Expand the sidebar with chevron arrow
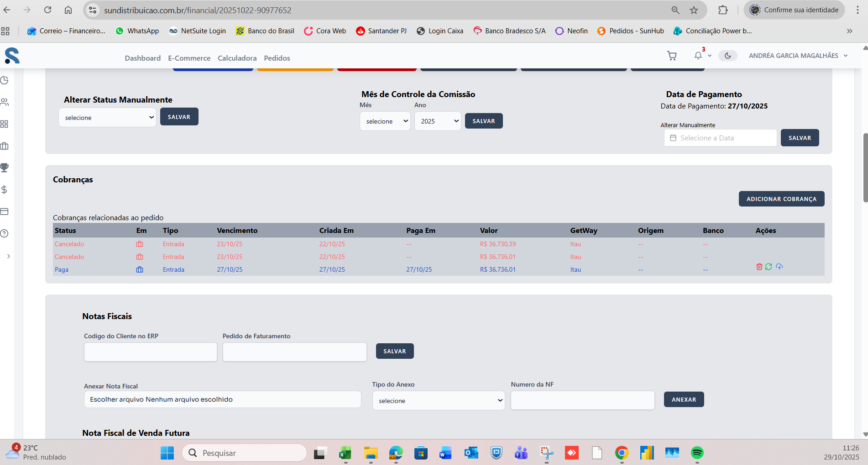 pos(8,256)
